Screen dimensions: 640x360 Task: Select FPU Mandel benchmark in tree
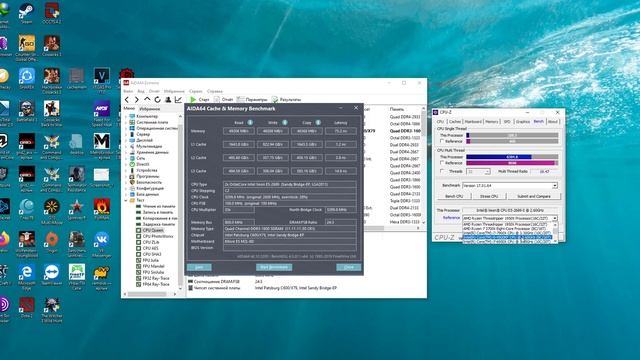150,266
